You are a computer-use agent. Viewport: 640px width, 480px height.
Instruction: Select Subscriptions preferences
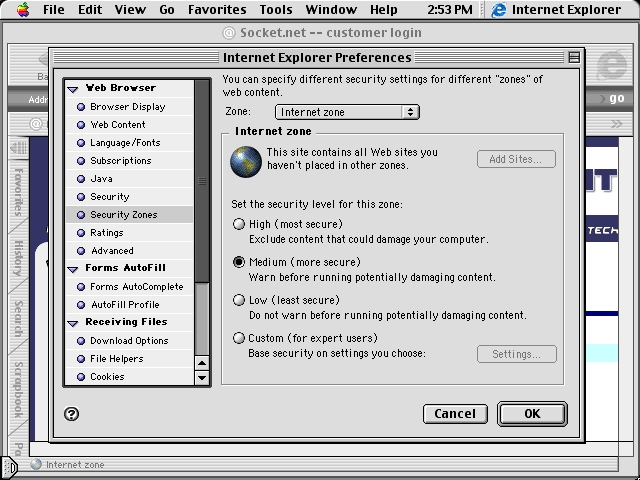coord(129,161)
